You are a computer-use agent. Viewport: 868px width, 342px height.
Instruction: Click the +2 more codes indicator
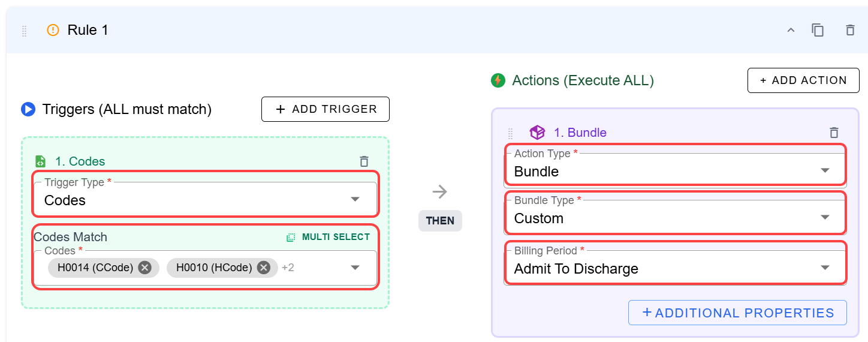[x=288, y=268]
